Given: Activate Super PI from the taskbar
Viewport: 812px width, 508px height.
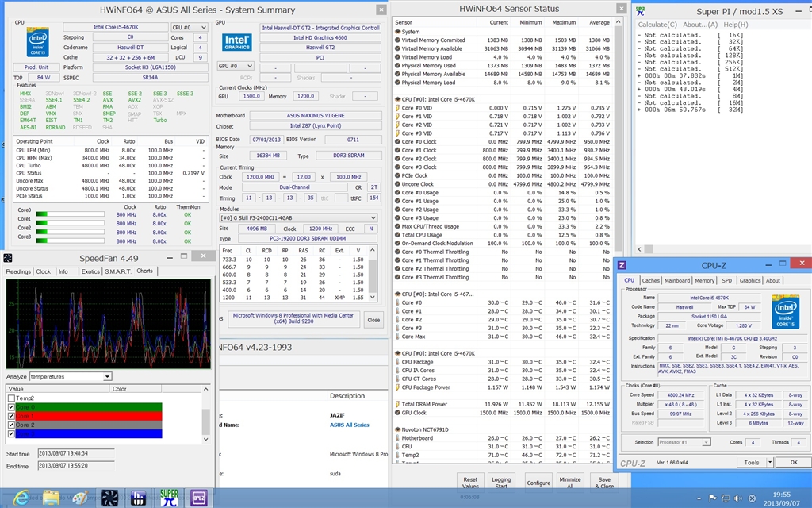Looking at the screenshot, I should pos(169,497).
